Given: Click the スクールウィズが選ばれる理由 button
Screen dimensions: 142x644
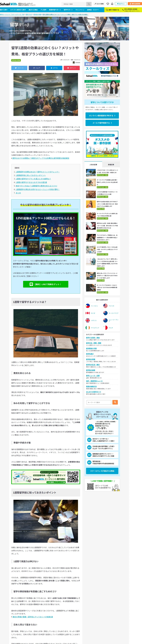Looking at the screenshot, I should (102, 471).
